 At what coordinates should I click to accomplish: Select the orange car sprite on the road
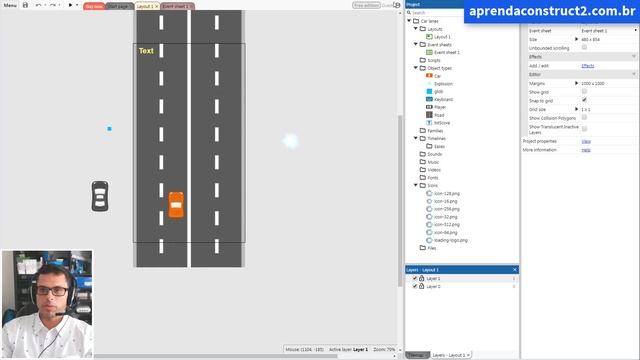click(x=176, y=205)
